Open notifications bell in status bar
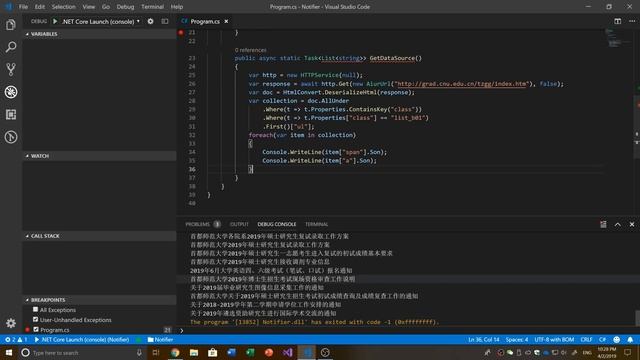The height and width of the screenshot is (360, 640). tap(630, 340)
